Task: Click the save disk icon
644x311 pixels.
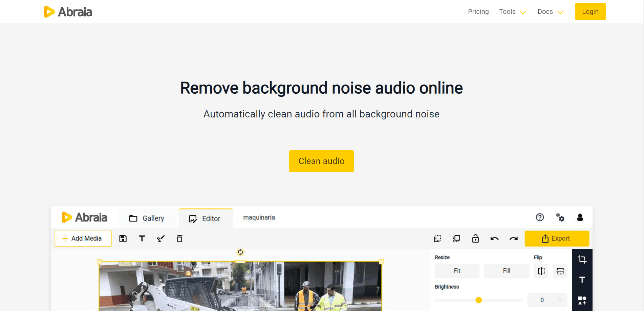Action: click(123, 239)
